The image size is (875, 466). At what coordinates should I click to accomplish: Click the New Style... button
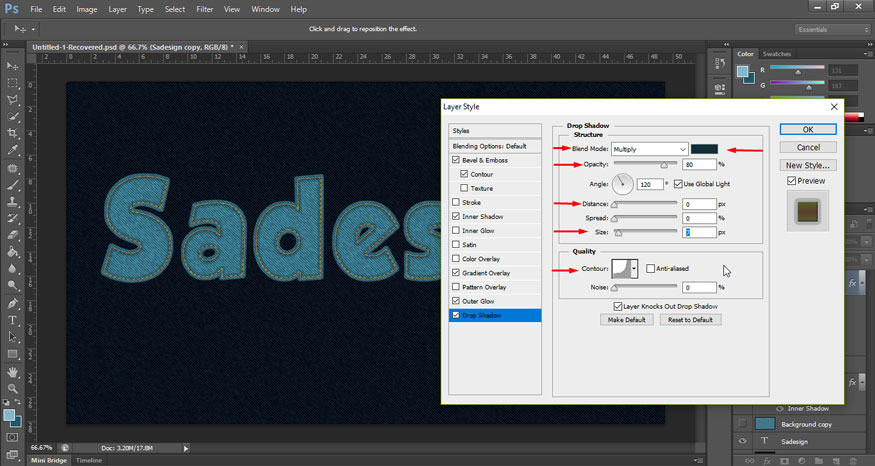808,165
